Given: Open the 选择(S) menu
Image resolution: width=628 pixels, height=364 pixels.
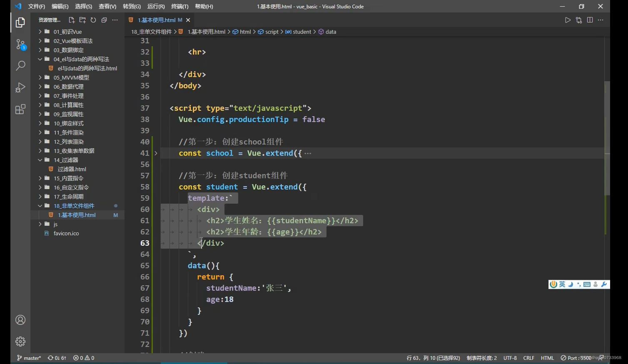Looking at the screenshot, I should (x=84, y=6).
